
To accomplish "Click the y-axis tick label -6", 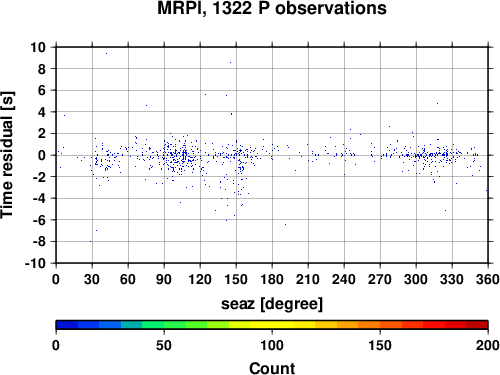I will [39, 220].
